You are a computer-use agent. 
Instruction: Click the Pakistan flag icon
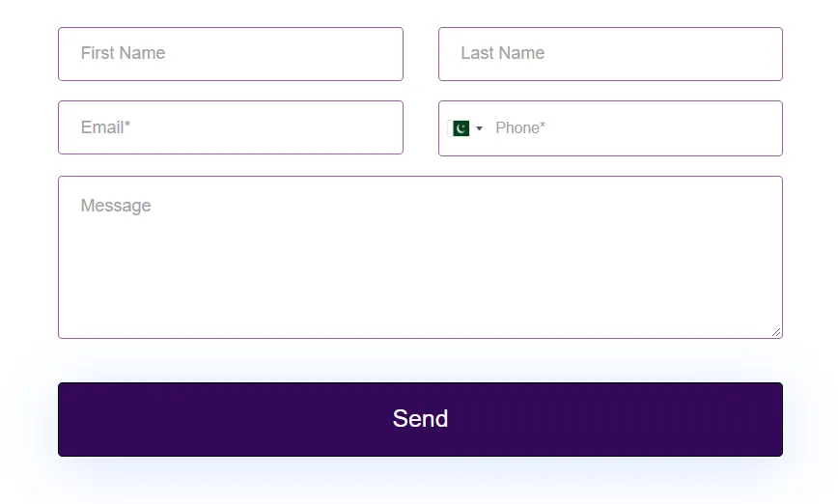point(460,128)
